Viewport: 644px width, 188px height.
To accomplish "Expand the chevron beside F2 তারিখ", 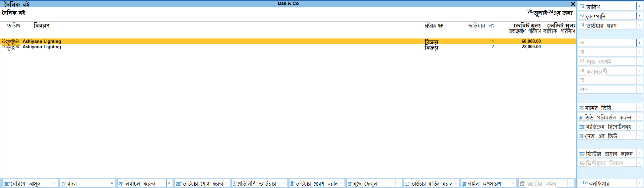I will click(639, 6).
